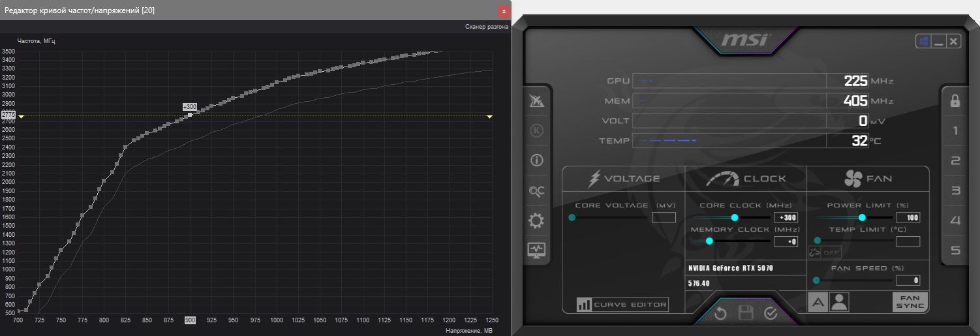Adjust the Memory Clock slider handle
Screen dimensions: 980x336
click(709, 241)
